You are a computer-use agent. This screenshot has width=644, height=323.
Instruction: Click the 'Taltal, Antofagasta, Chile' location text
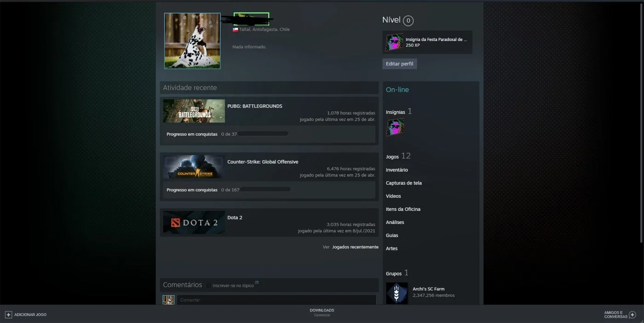click(x=264, y=29)
